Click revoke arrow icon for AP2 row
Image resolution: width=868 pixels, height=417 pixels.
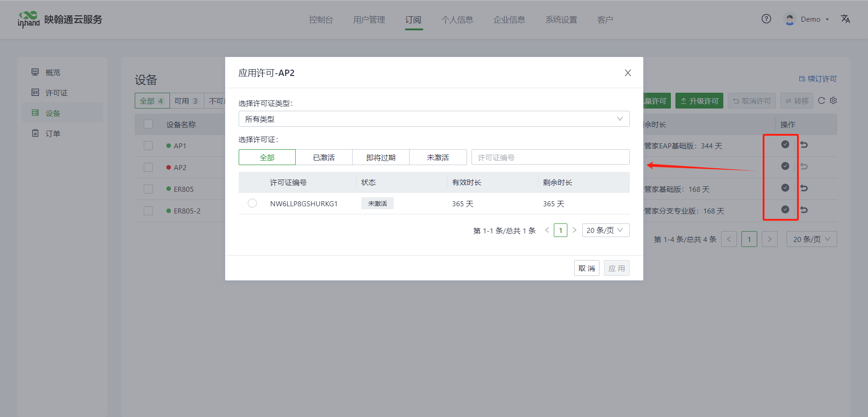pyautogui.click(x=804, y=166)
